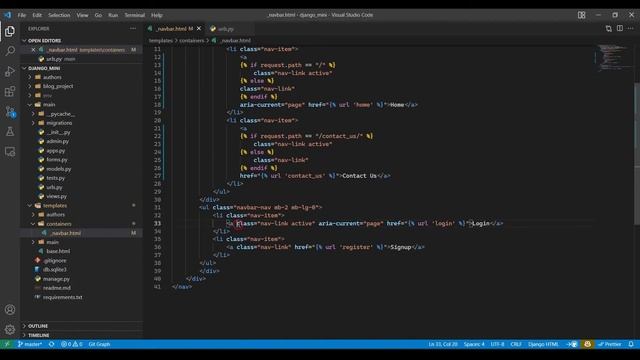
Task: Open the File menu
Action: click(22, 15)
